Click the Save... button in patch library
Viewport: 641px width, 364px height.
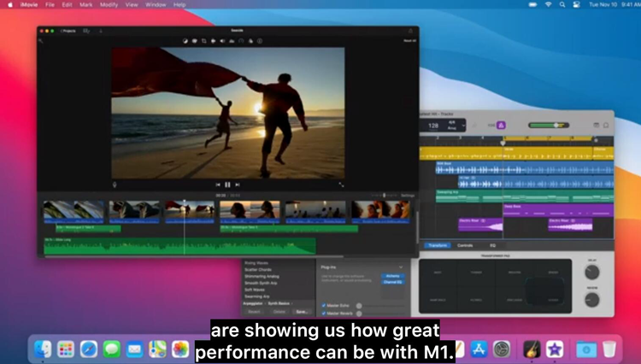[302, 312]
